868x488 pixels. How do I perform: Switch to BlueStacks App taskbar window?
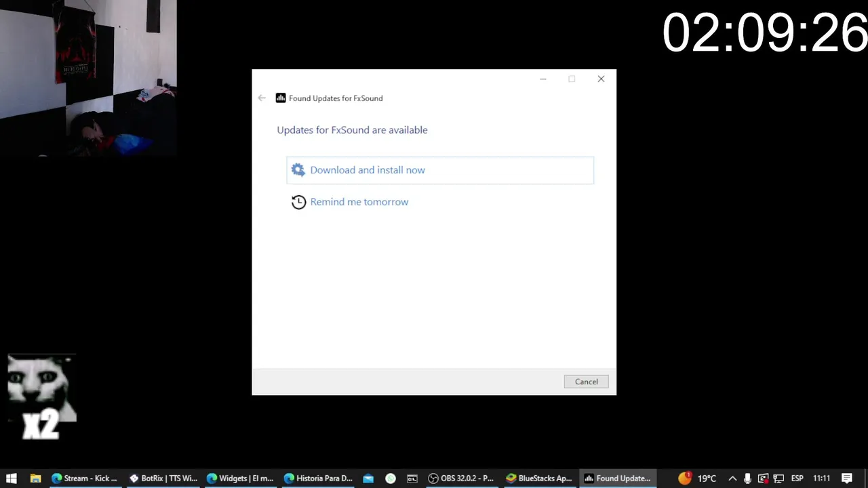pyautogui.click(x=539, y=479)
